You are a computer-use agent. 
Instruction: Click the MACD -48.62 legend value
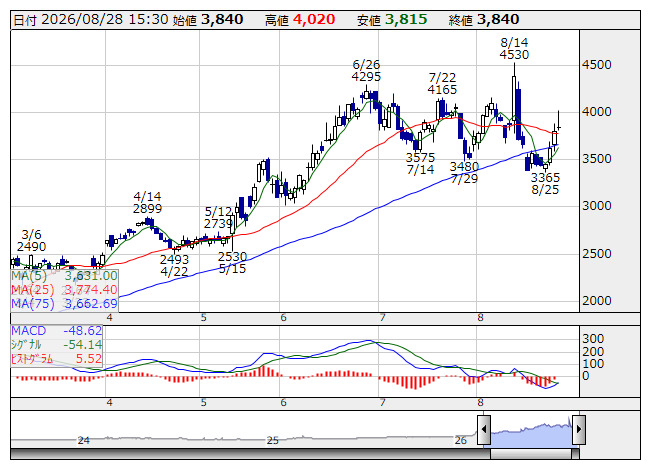point(57,331)
